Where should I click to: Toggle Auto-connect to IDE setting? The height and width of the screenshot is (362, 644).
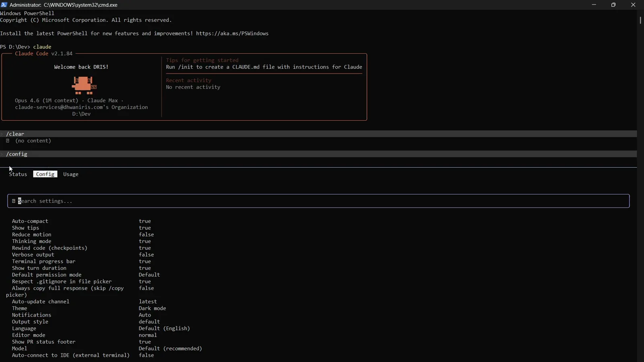[83, 355]
